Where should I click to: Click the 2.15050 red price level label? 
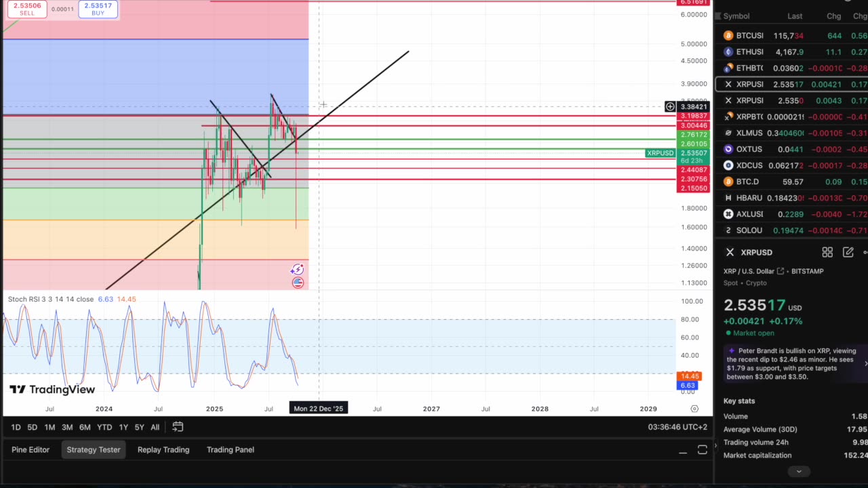pyautogui.click(x=694, y=188)
